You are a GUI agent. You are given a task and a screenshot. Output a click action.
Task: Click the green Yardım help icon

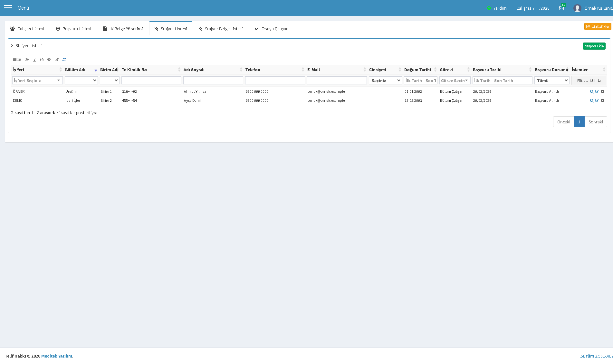pyautogui.click(x=489, y=8)
